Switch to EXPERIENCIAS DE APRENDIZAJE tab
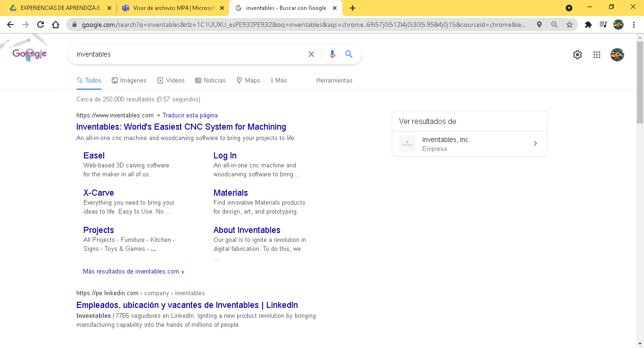 click(x=60, y=8)
